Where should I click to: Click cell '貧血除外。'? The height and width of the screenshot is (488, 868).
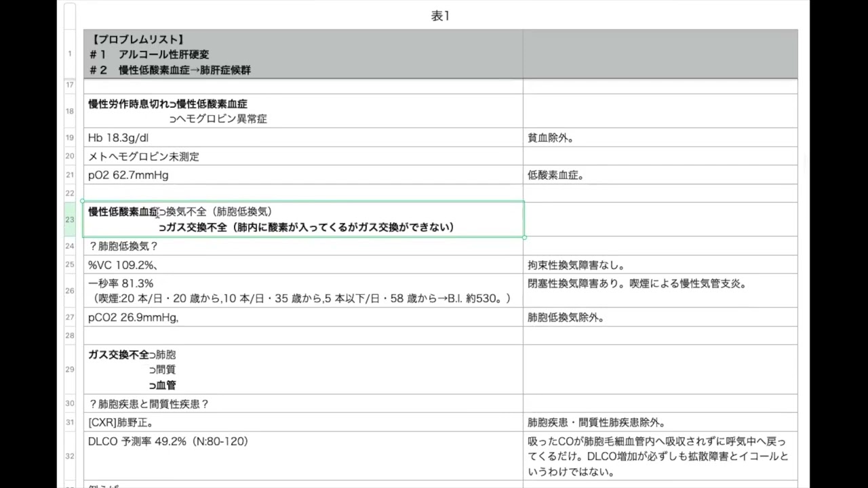click(x=660, y=138)
